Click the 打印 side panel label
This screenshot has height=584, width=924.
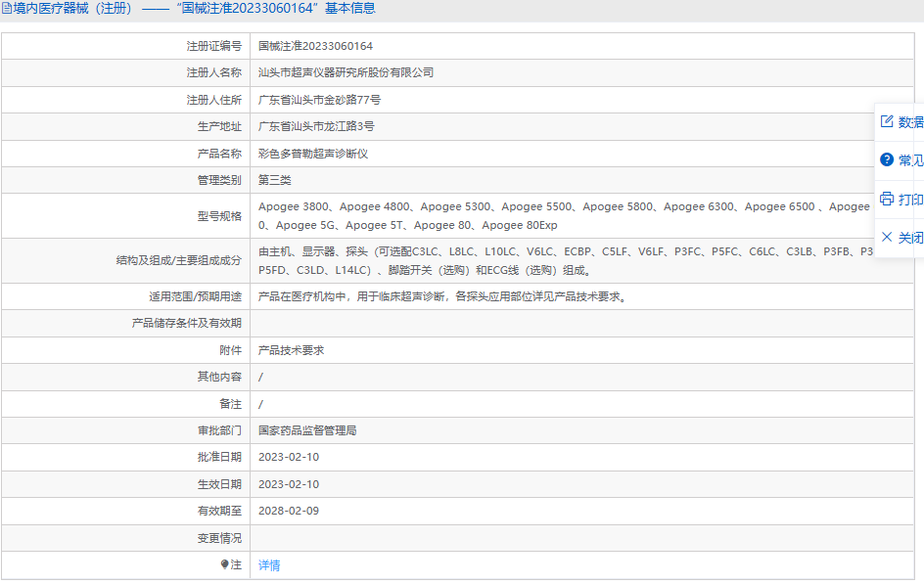click(x=910, y=200)
